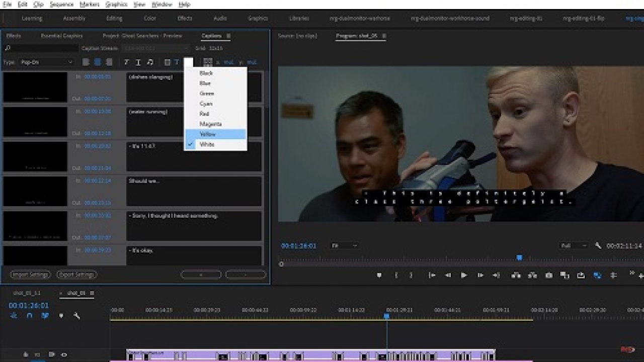644x362 pixels.
Task: Open caption block position grid
Action: [208, 62]
